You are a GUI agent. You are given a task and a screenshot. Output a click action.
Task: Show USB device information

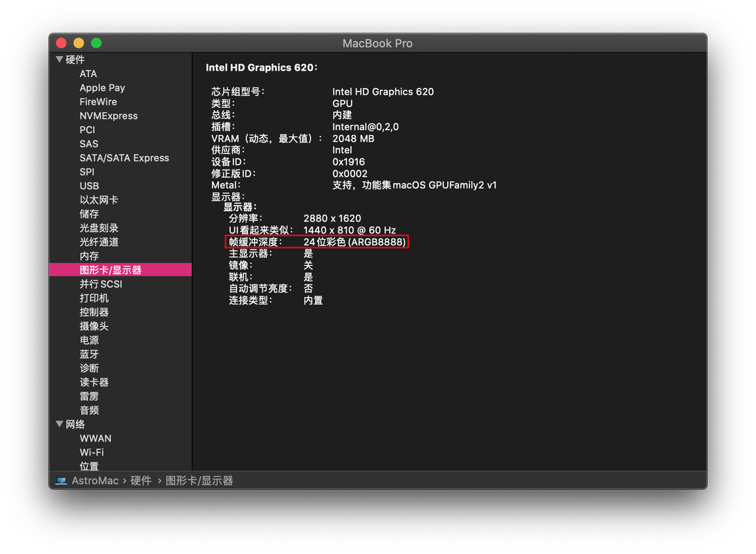[x=89, y=186]
